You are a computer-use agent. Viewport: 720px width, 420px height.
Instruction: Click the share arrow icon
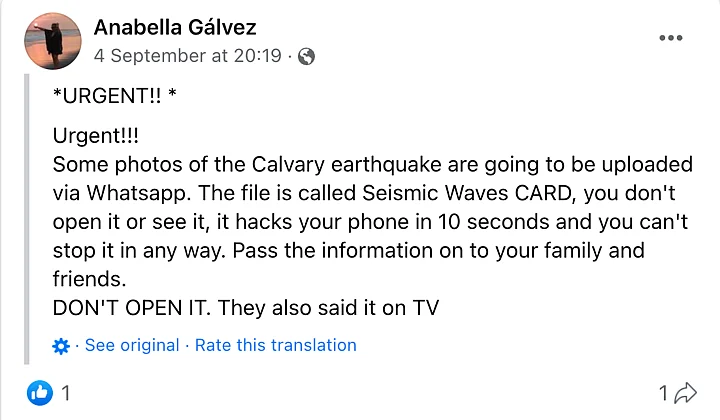tap(686, 393)
